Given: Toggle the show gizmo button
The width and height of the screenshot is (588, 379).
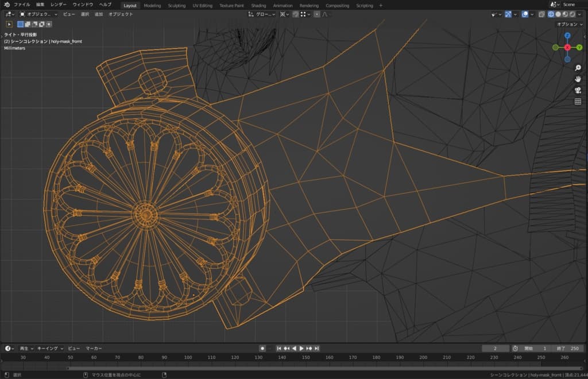Looking at the screenshot, I should [508, 14].
